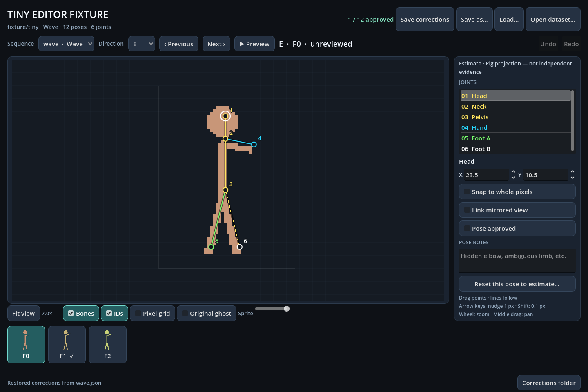Viewport: 588px width, 392px height.
Task: Select the Pelvis joint handle on the sprite
Action: [x=225, y=190]
